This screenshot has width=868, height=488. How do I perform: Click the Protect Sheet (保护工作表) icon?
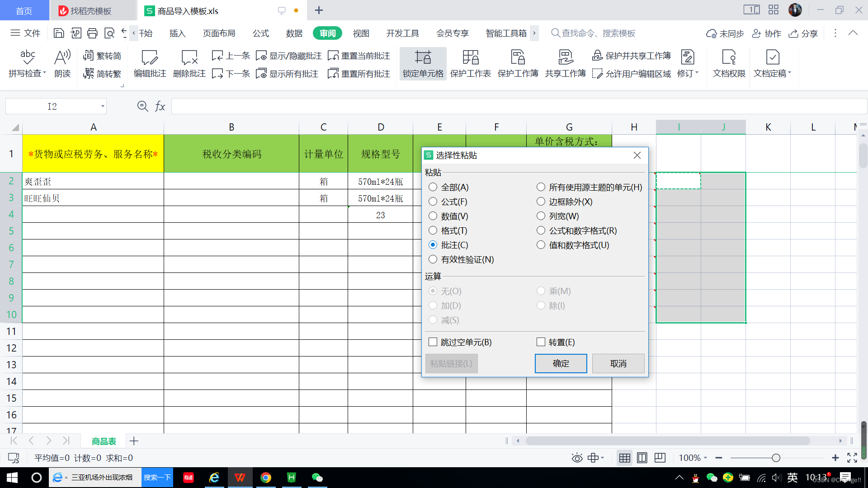point(470,57)
